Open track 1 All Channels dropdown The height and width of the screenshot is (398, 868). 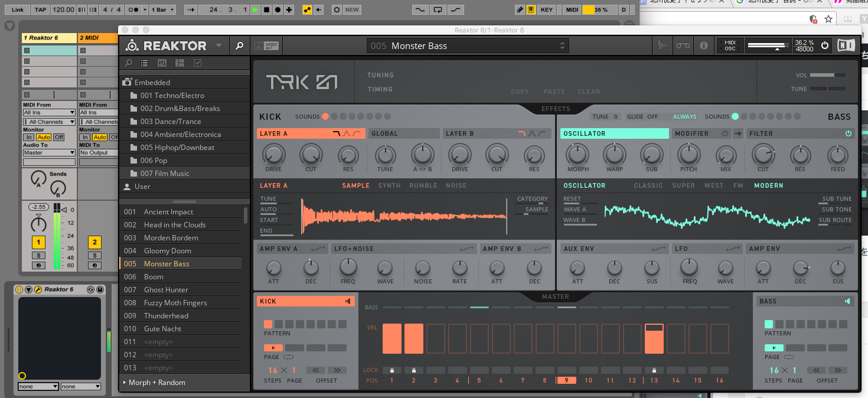(49, 122)
